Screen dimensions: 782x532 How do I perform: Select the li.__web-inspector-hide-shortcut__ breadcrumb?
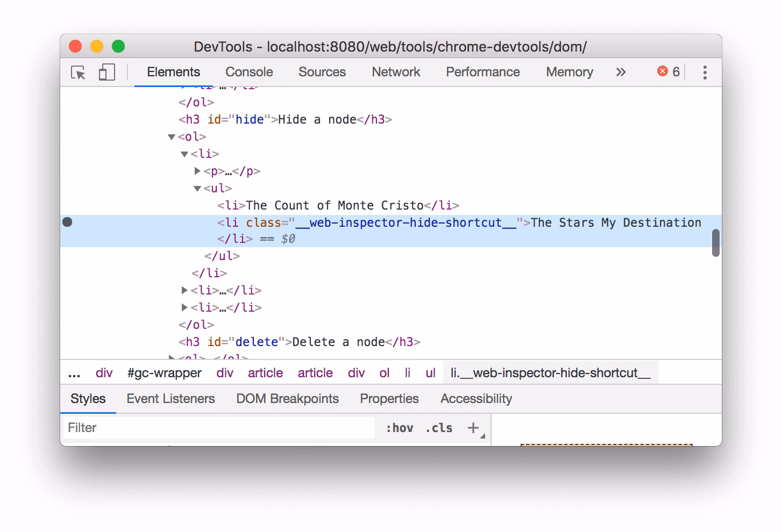(551, 373)
